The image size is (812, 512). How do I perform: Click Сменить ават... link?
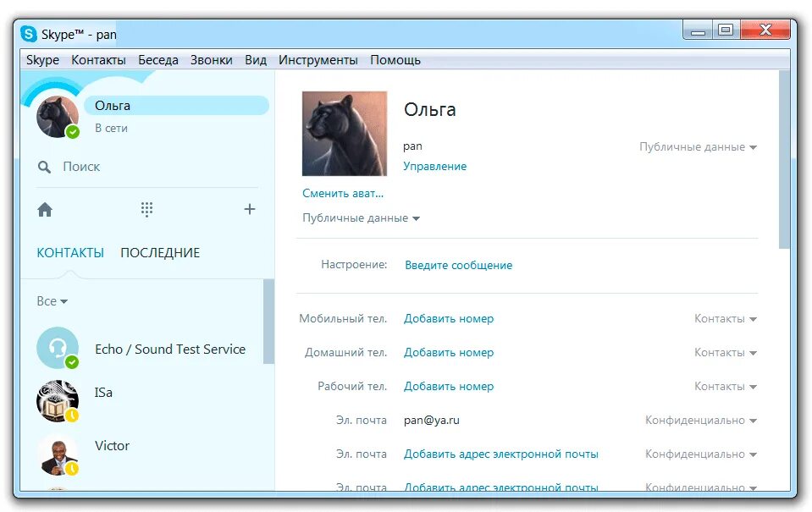343,193
